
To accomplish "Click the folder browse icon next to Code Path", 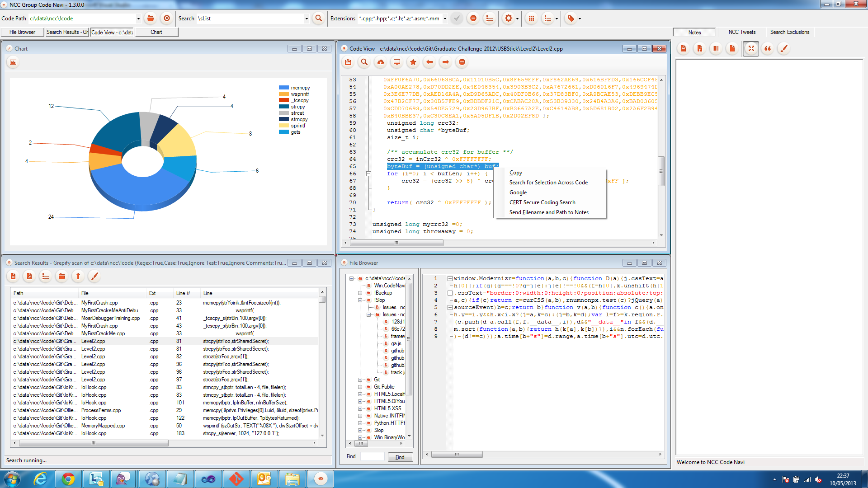I will click(151, 19).
